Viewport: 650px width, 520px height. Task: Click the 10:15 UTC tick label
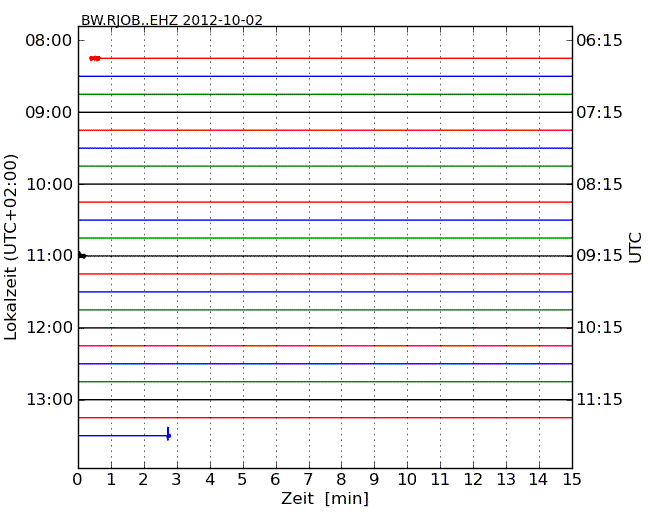pos(599,328)
